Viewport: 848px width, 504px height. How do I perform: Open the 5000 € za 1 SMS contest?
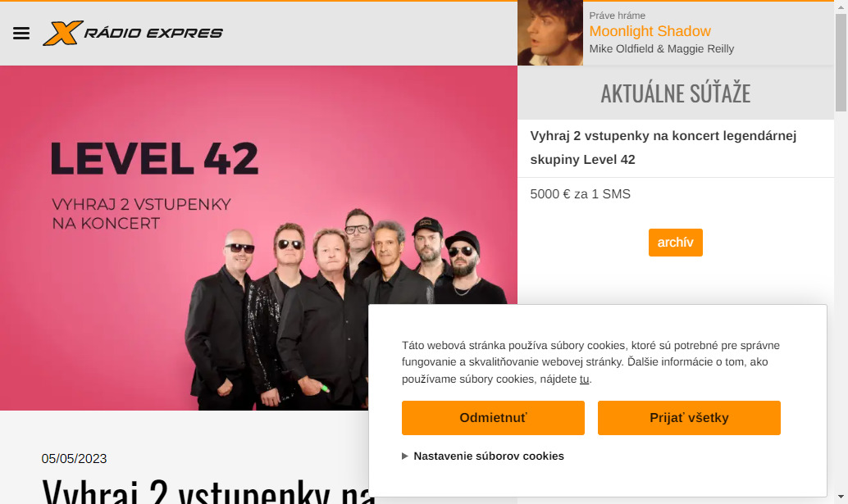pyautogui.click(x=581, y=194)
